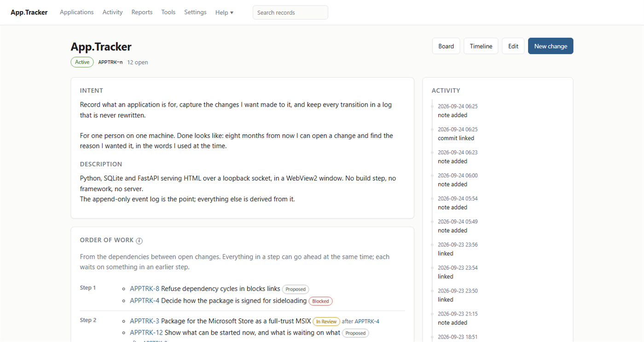
Task: Click the red Blocked badge
Action: 320,301
